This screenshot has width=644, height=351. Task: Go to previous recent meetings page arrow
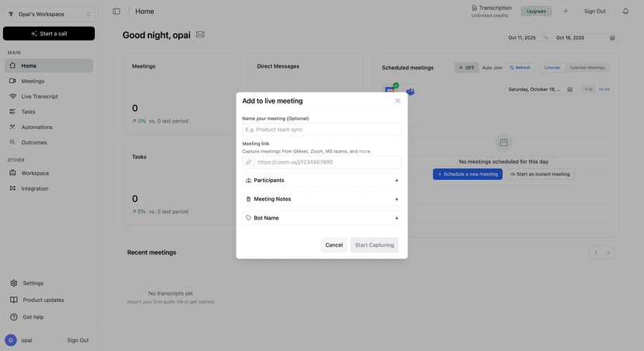[x=596, y=252]
